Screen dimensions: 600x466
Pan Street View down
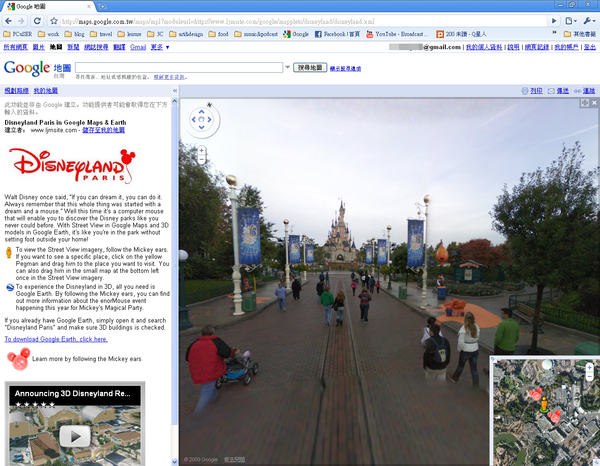pos(201,127)
